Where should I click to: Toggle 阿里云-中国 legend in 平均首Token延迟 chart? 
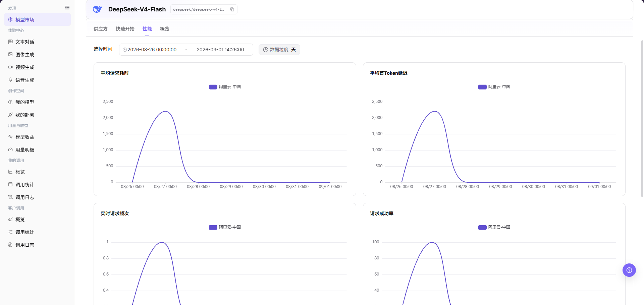point(494,87)
